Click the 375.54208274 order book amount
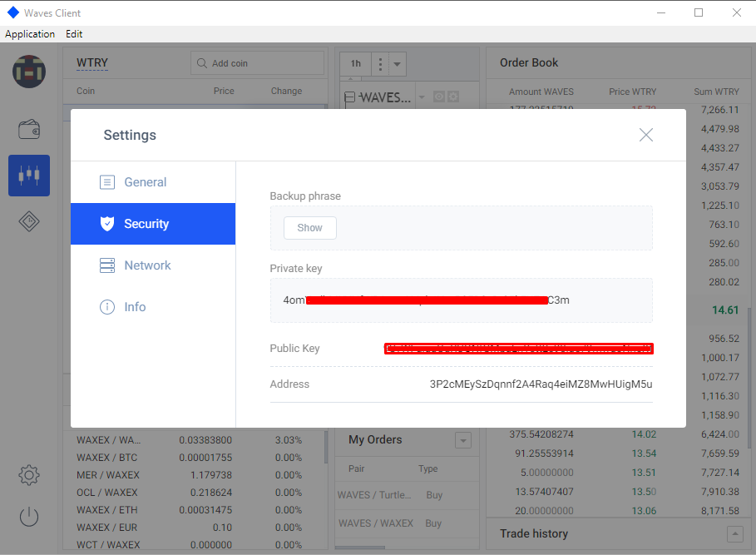The image size is (756, 555). click(541, 434)
